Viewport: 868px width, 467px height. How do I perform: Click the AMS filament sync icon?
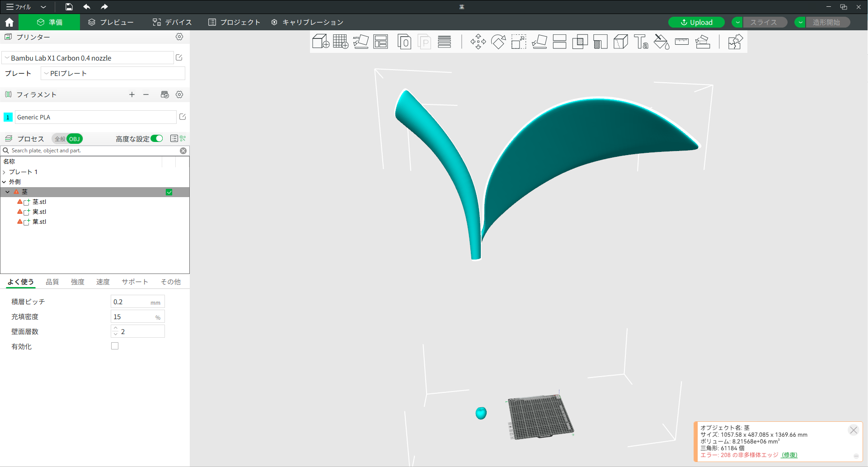[165, 94]
